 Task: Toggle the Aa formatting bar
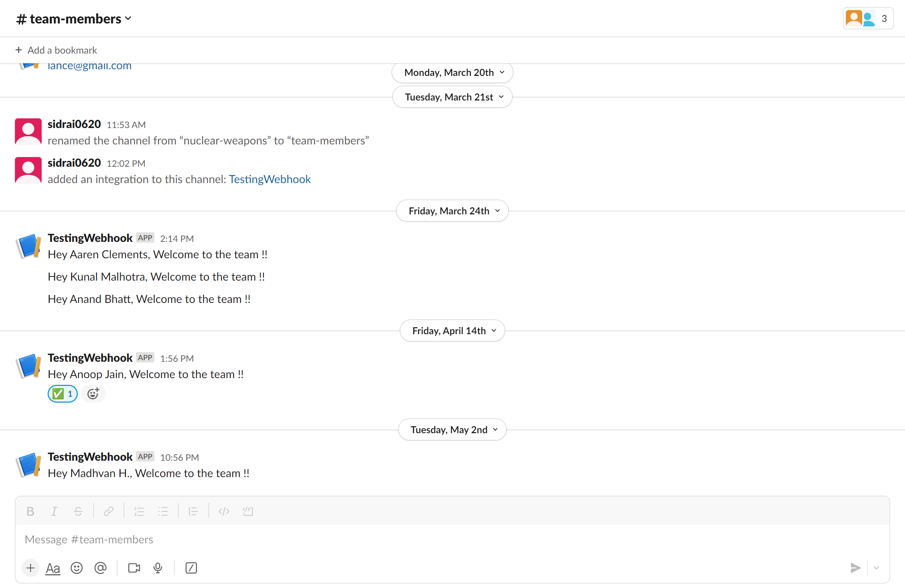click(53, 568)
